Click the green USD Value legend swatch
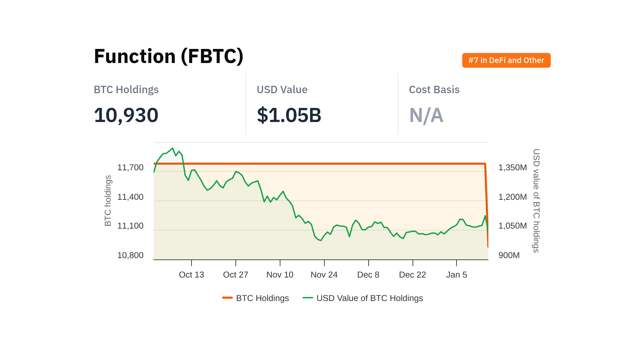The image size is (644, 362). (308, 298)
